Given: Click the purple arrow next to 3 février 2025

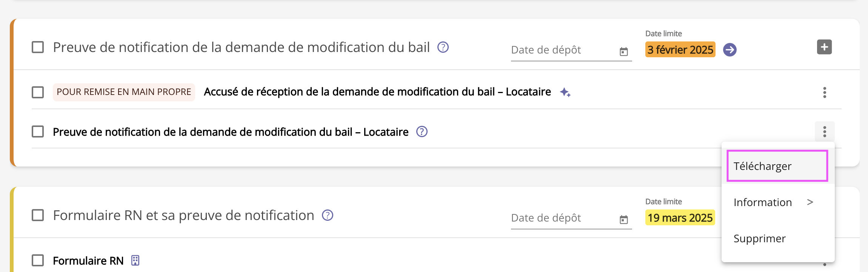Looking at the screenshot, I should (x=729, y=50).
